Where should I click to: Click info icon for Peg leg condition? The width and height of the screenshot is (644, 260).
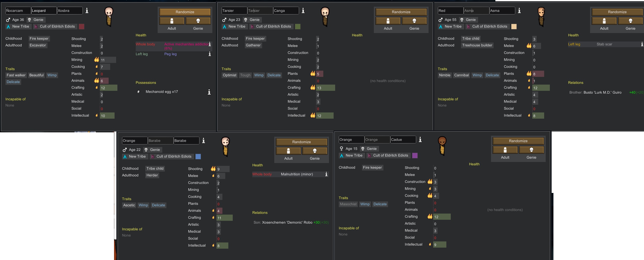210,54
